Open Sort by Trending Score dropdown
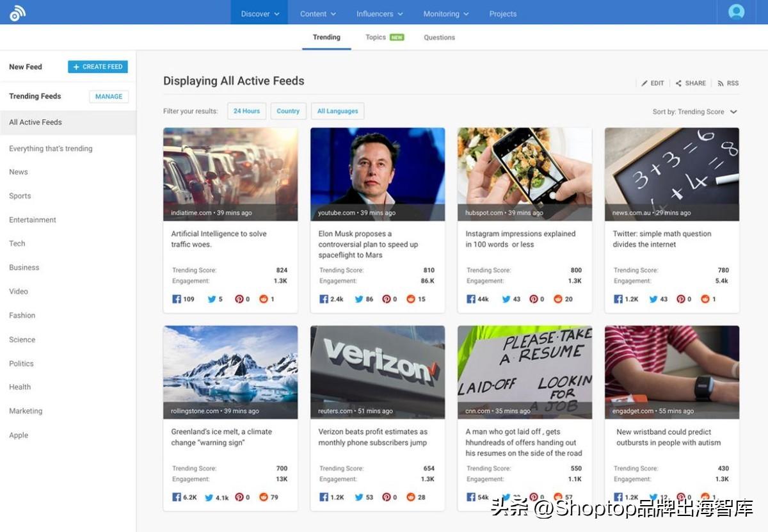 [695, 111]
